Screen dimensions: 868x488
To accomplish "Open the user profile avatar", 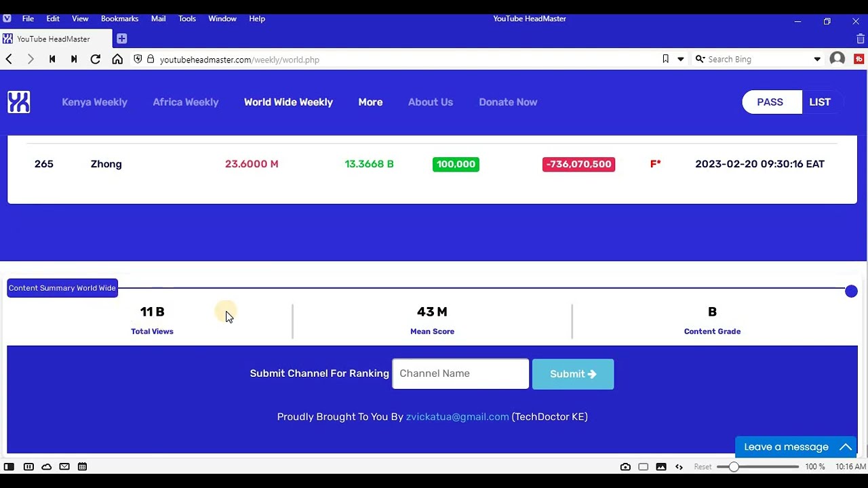I will 837,59.
